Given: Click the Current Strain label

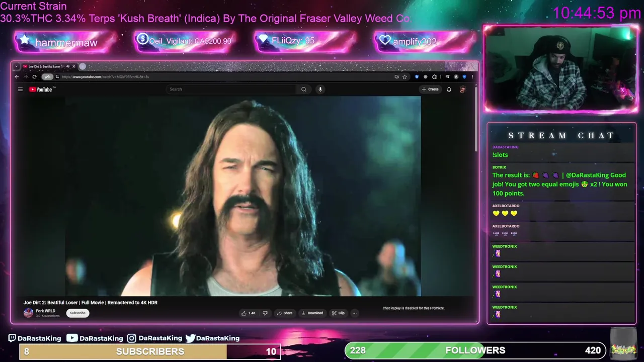Looking at the screenshot, I should [33, 7].
